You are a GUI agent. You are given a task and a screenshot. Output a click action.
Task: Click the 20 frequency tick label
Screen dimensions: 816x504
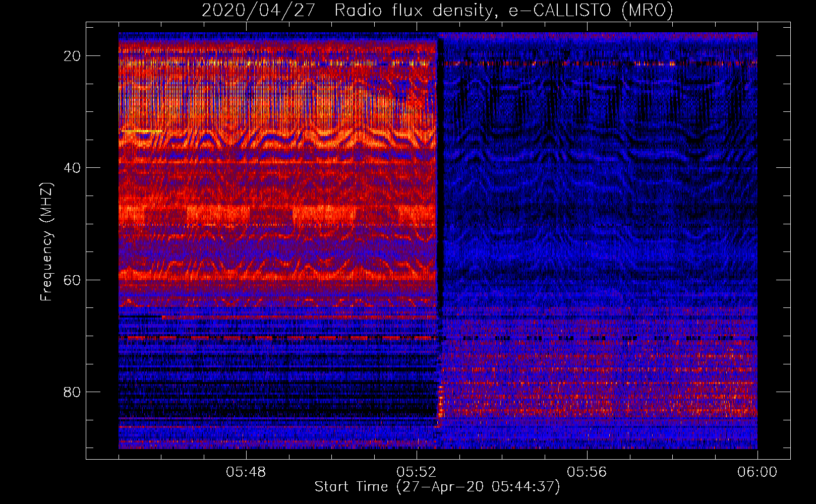pyautogui.click(x=73, y=56)
